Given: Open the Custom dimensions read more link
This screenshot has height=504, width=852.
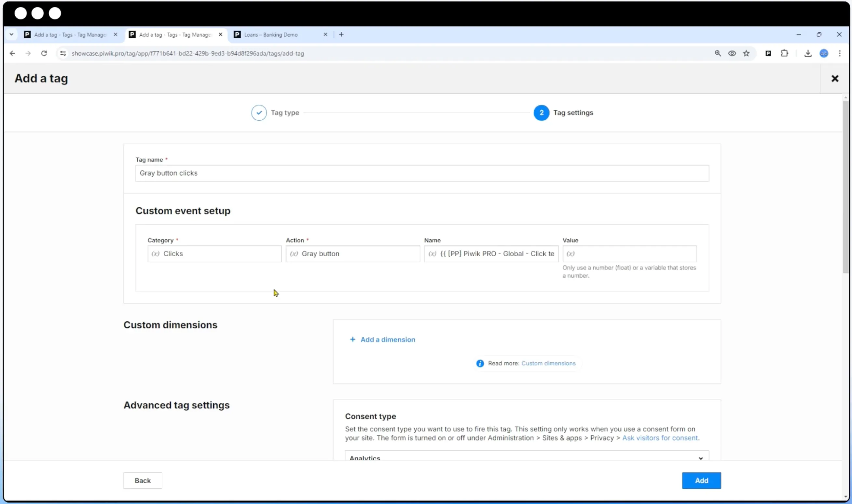Looking at the screenshot, I should [548, 364].
